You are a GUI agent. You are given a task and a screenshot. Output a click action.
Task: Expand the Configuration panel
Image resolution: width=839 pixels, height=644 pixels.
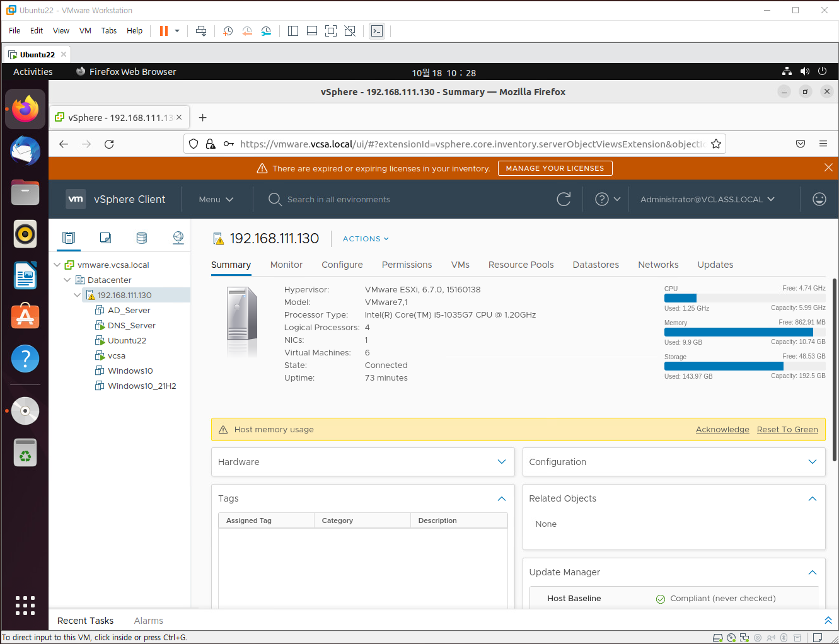813,462
